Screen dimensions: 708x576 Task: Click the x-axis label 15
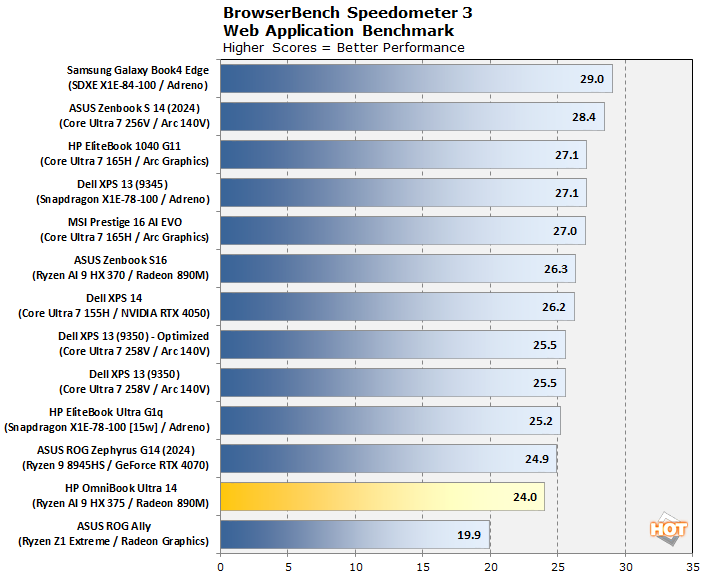coord(423,567)
